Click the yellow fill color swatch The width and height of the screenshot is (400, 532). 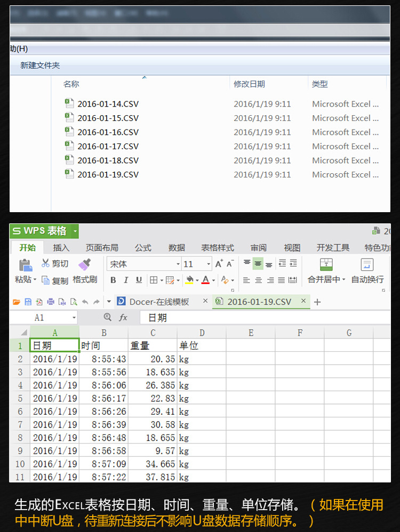point(189,280)
